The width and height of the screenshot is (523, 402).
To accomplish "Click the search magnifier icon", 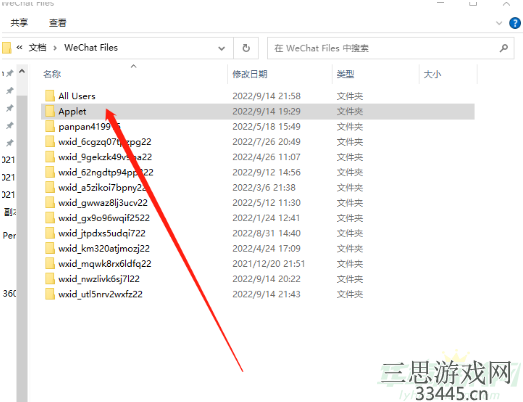I will click(x=504, y=48).
